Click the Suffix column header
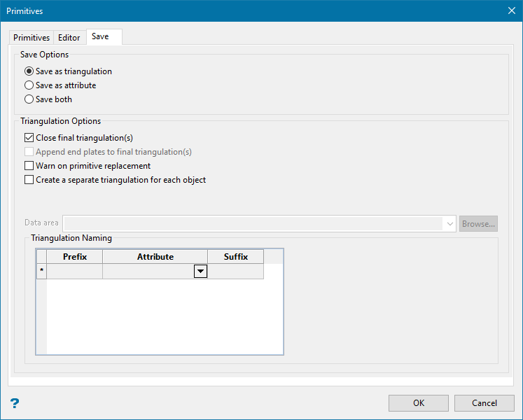Viewport: 523px width, 420px height. pyautogui.click(x=235, y=256)
